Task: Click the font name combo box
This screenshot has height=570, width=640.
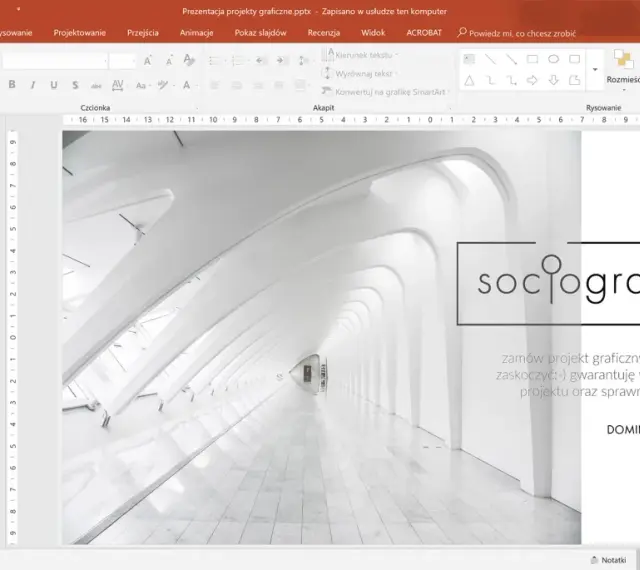Action: pos(55,61)
